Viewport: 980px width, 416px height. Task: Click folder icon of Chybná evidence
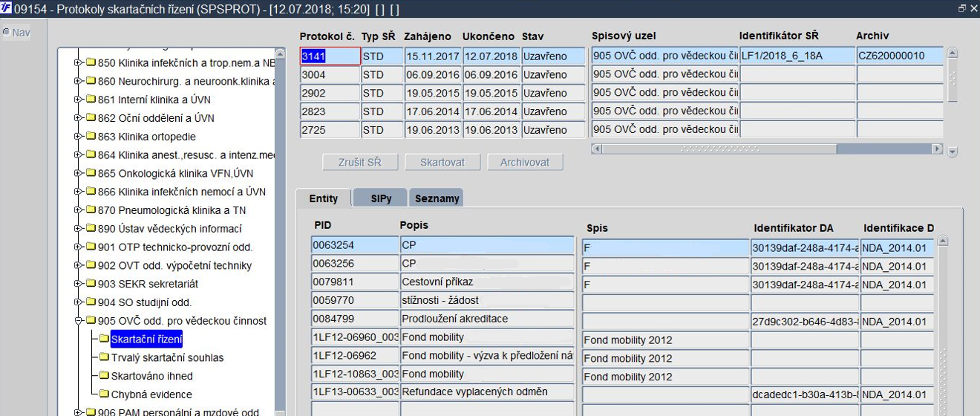104,394
